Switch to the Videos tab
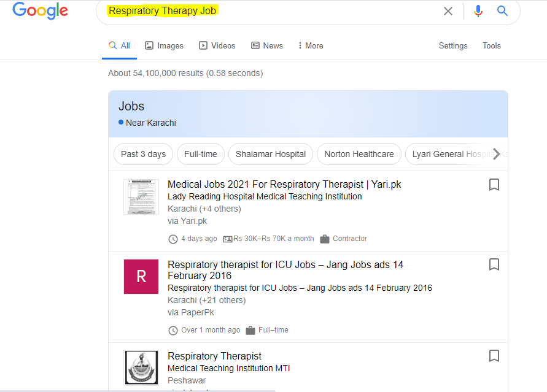The width and height of the screenshot is (547, 392). (217, 45)
